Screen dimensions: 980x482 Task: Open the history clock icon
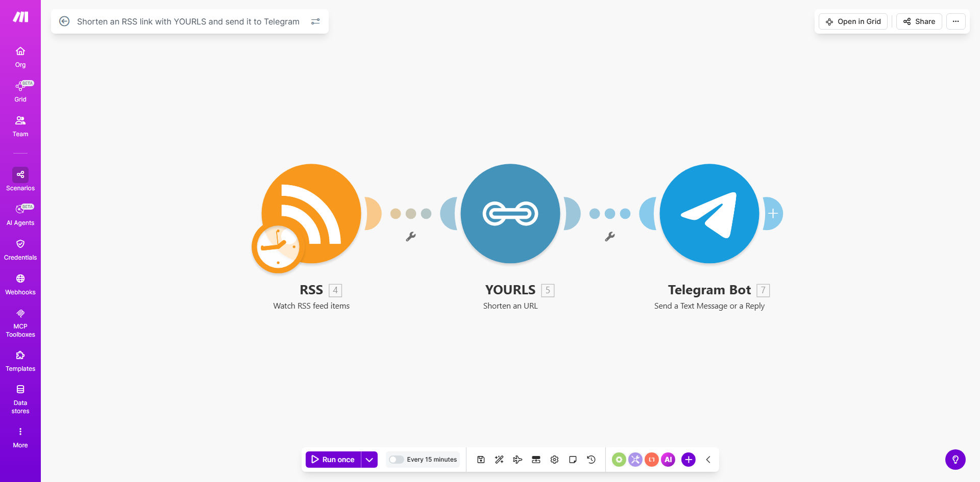click(591, 460)
